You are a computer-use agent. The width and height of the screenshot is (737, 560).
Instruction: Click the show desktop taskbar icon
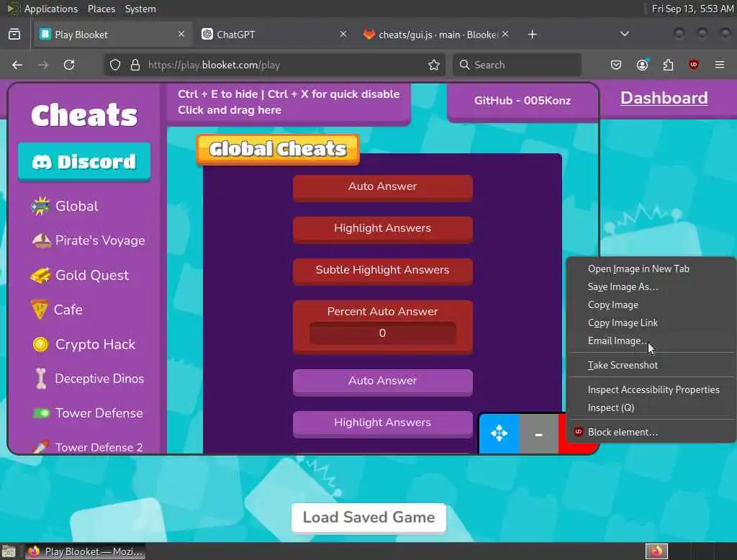click(x=9, y=551)
